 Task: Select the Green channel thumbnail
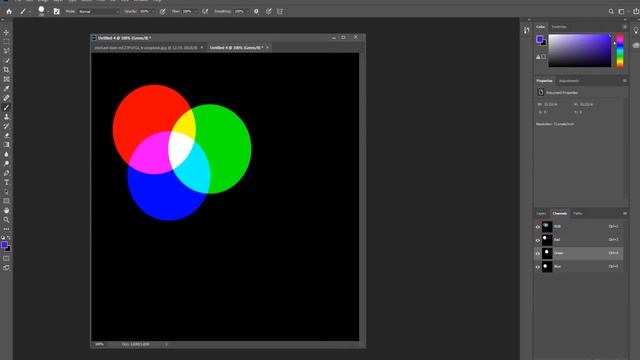point(547,253)
